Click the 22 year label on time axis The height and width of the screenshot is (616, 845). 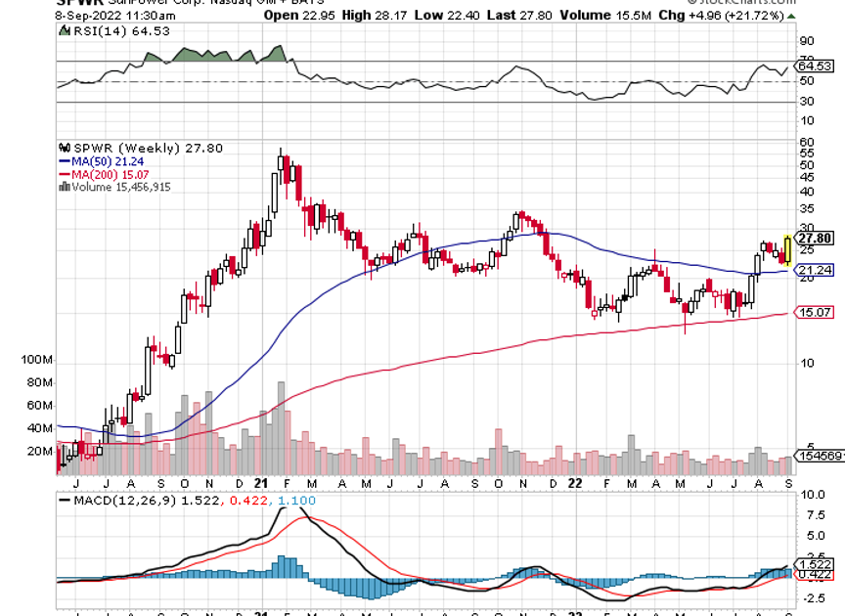(575, 483)
